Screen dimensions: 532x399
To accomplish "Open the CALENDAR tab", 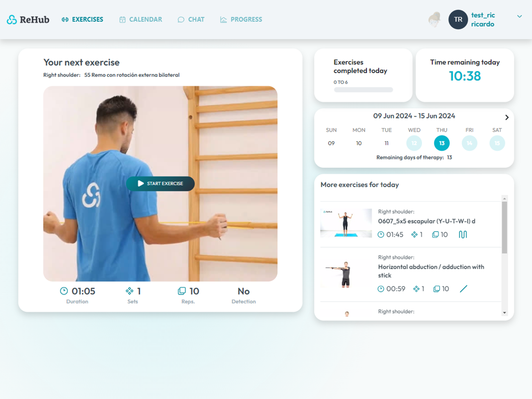I will click(x=145, y=19).
